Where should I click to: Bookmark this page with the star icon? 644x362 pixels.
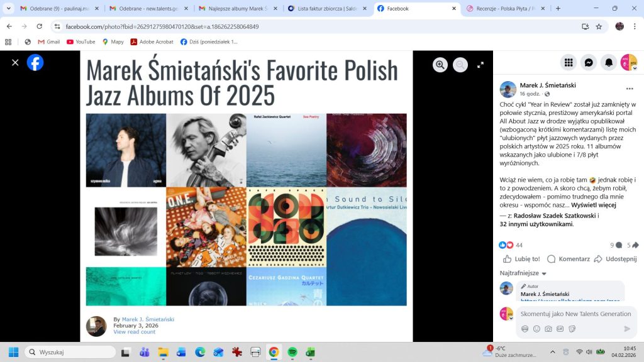tap(599, 26)
